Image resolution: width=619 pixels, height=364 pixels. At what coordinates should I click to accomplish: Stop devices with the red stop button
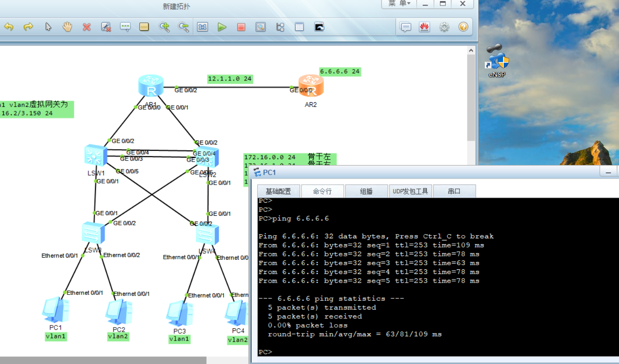pyautogui.click(x=241, y=27)
